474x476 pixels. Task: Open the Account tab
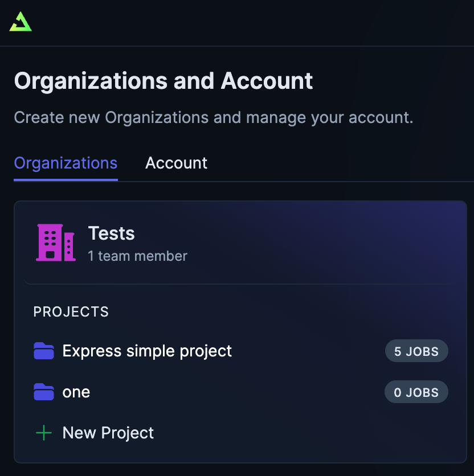[176, 163]
